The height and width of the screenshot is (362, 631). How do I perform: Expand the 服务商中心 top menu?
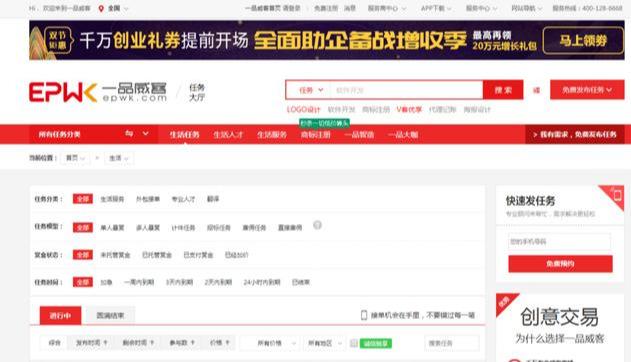click(387, 8)
